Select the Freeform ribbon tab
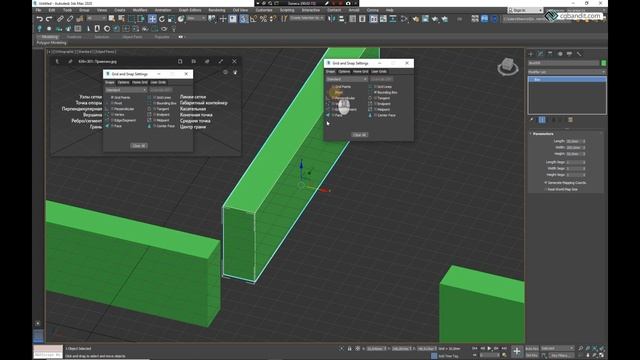Screen dimensions: 640x360 pyautogui.click(x=74, y=37)
